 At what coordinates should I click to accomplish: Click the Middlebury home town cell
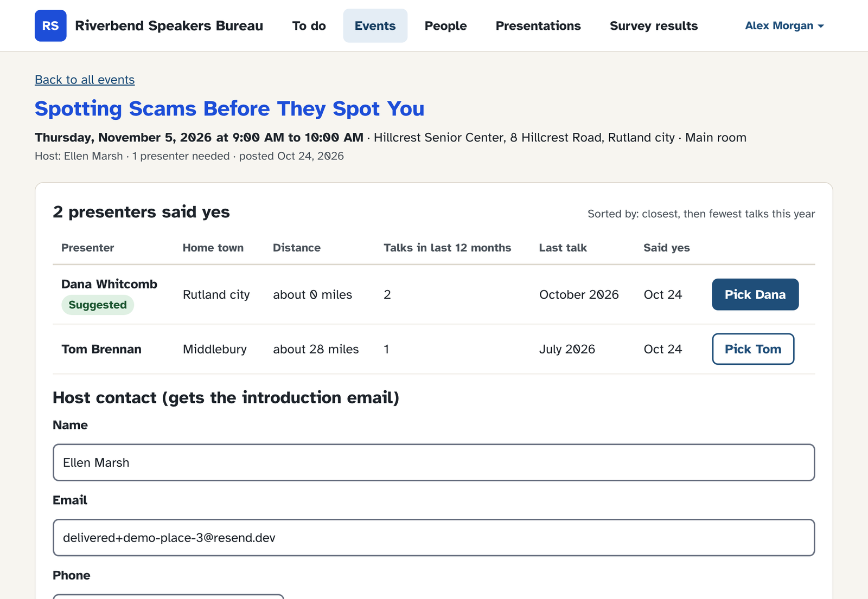point(215,349)
